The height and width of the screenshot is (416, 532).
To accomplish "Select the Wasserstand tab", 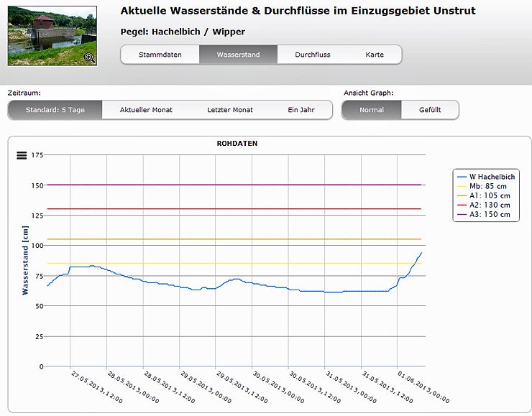I will coord(238,55).
